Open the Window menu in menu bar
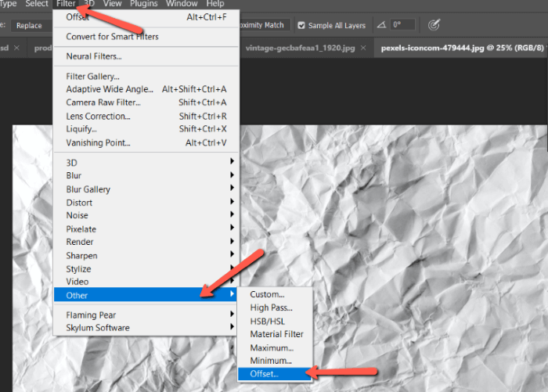Image resolution: width=548 pixels, height=392 pixels. tap(182, 4)
